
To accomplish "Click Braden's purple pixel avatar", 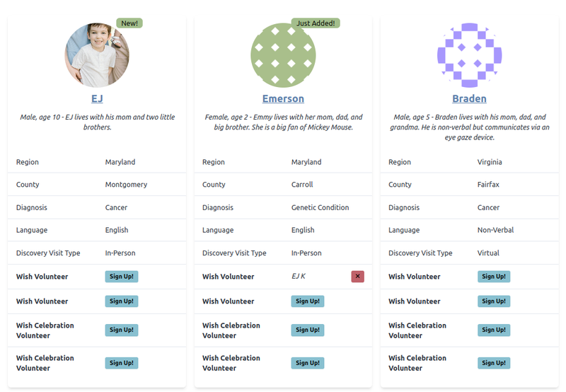I will click(469, 55).
